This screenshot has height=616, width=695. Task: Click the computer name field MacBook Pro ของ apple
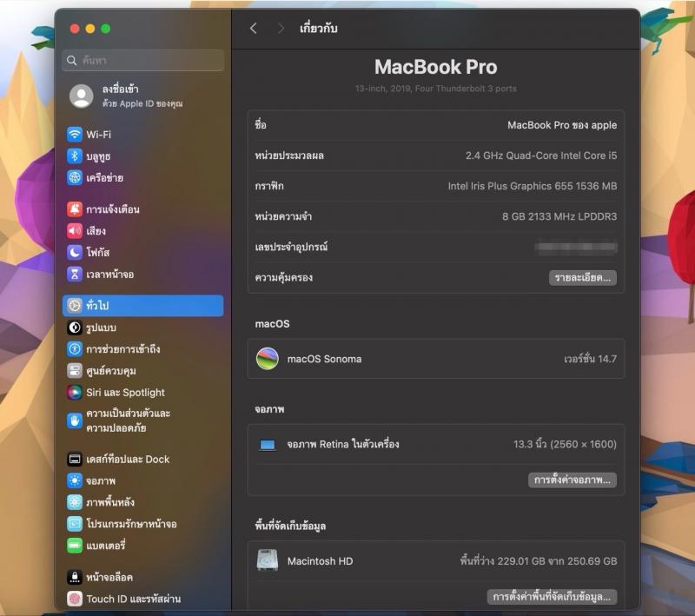(x=561, y=125)
